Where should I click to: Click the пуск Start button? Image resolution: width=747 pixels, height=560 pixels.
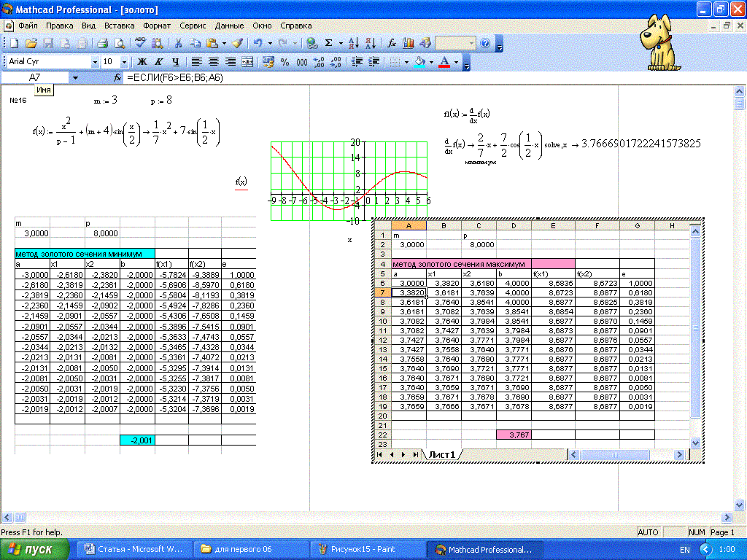(35, 549)
